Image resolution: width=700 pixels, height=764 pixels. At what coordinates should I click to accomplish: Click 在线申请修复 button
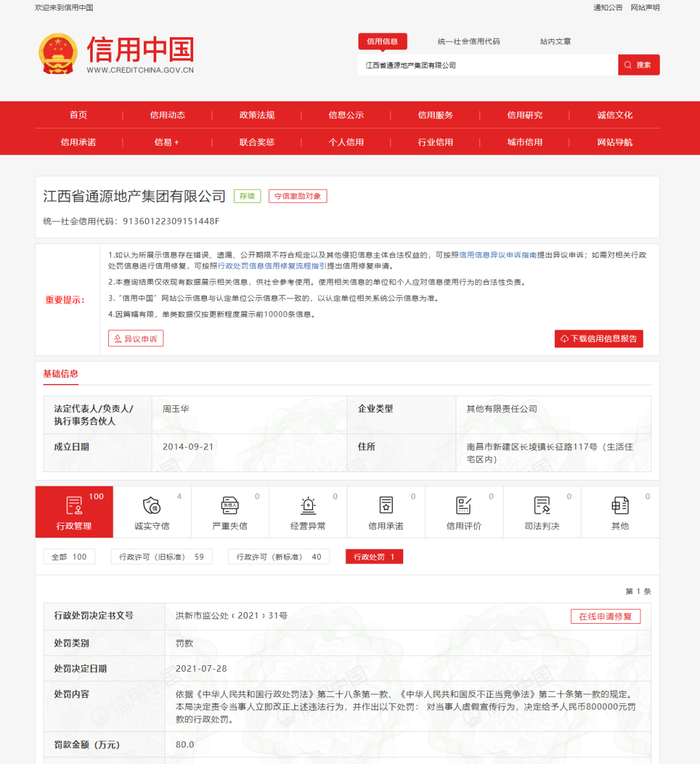pyautogui.click(x=605, y=616)
